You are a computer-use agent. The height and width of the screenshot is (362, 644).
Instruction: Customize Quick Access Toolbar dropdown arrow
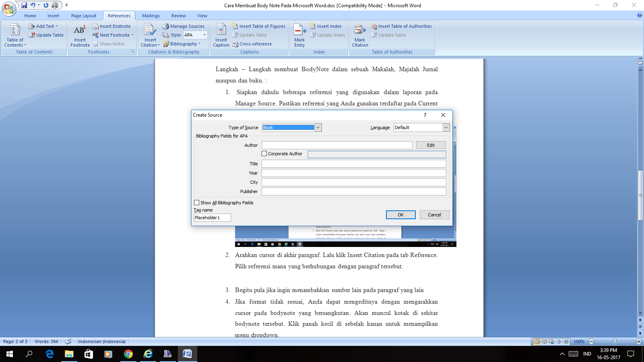click(66, 5)
